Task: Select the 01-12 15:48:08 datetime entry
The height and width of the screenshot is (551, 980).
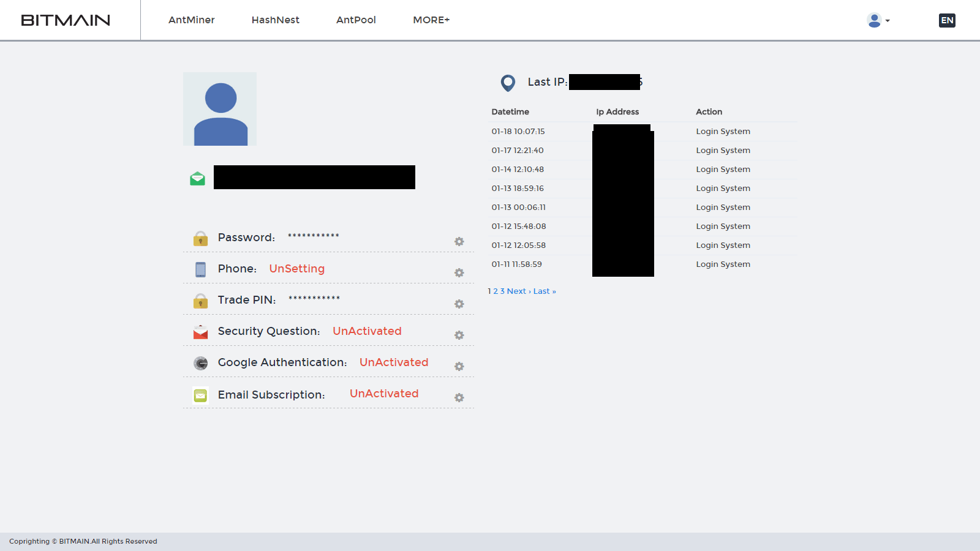Action: (x=519, y=227)
